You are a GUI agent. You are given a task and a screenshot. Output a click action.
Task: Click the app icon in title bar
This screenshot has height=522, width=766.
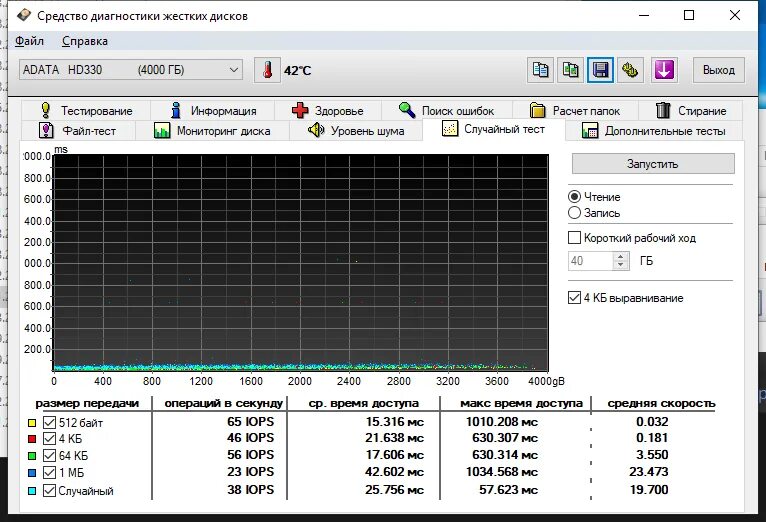[23, 16]
